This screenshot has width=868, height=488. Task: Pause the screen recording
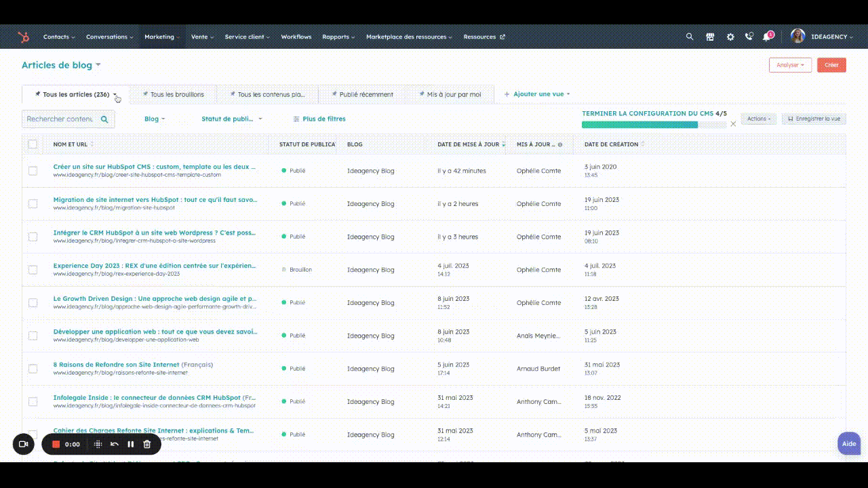pos(130,444)
